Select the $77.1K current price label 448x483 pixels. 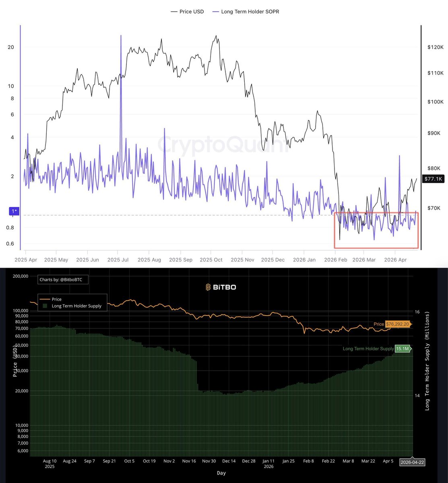433,179
